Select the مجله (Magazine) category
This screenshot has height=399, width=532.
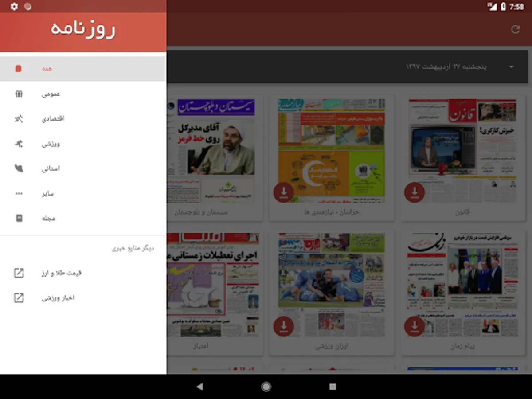[x=83, y=218]
